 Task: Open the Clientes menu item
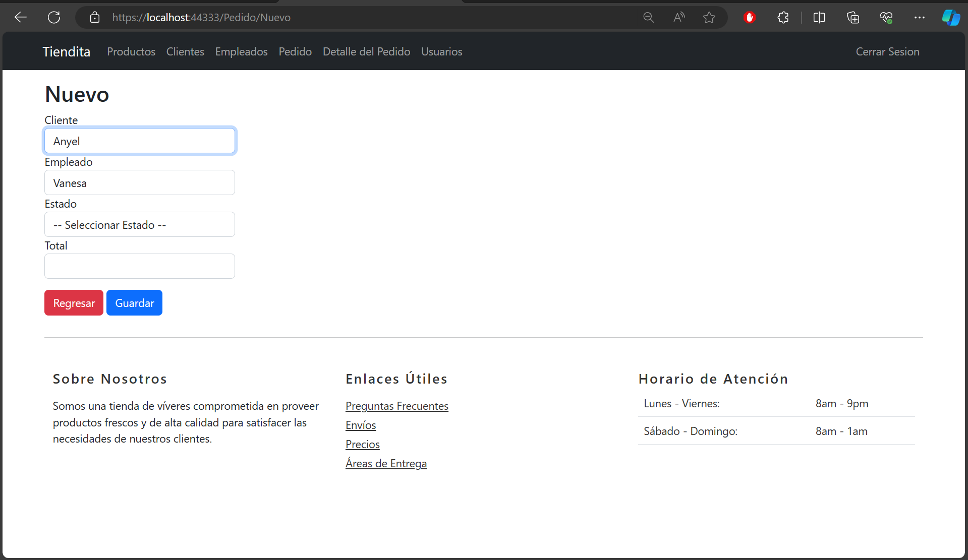click(x=185, y=51)
